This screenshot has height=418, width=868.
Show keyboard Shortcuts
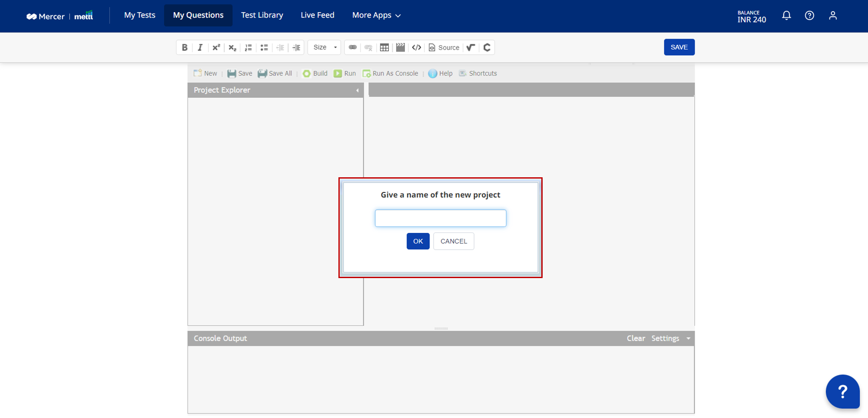[478, 73]
